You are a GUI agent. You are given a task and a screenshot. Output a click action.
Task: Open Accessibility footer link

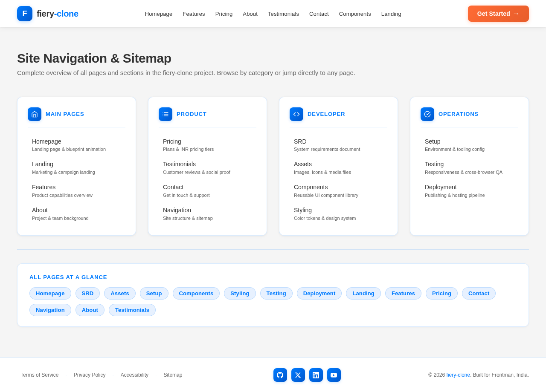tap(134, 375)
